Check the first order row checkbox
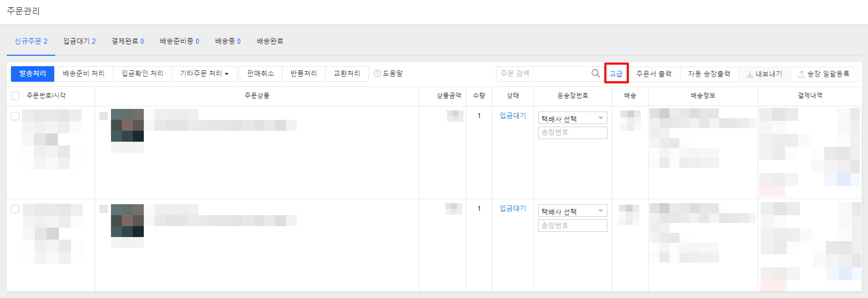The width and height of the screenshot is (868, 298). tap(15, 116)
